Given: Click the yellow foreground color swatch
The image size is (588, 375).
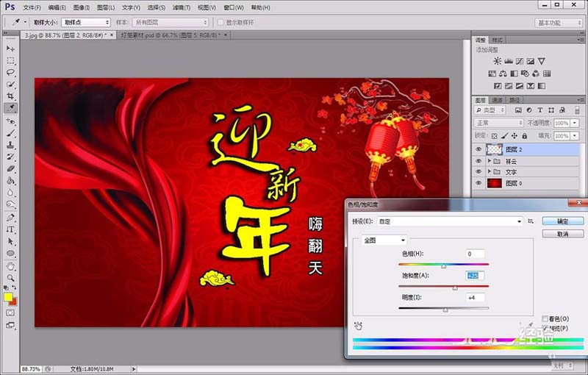Looking at the screenshot, I should click(x=8, y=297).
